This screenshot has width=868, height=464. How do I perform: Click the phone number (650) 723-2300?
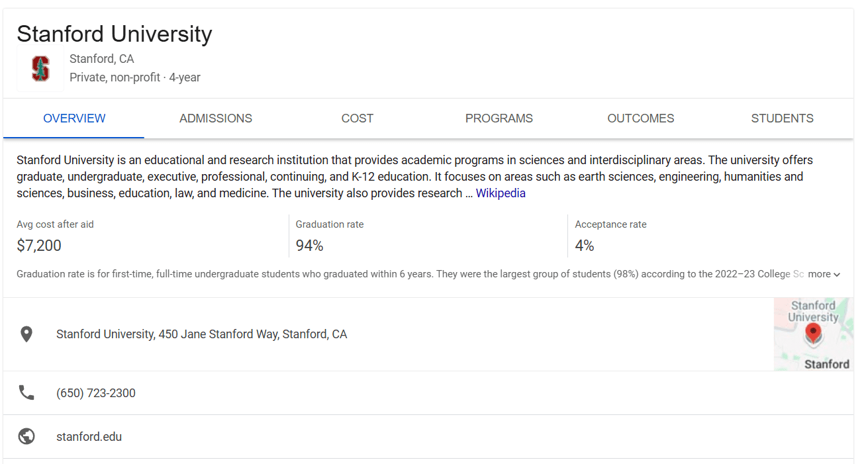[x=96, y=393]
